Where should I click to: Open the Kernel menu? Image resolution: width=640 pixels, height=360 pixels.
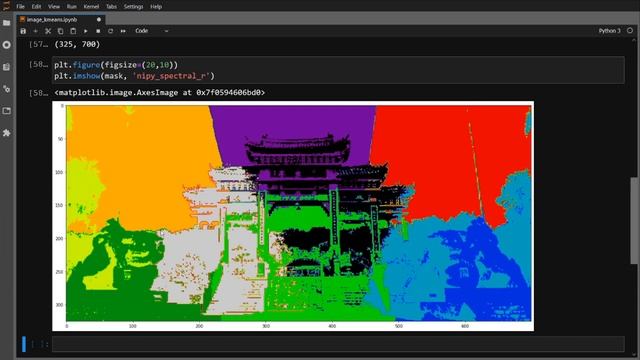(x=91, y=7)
